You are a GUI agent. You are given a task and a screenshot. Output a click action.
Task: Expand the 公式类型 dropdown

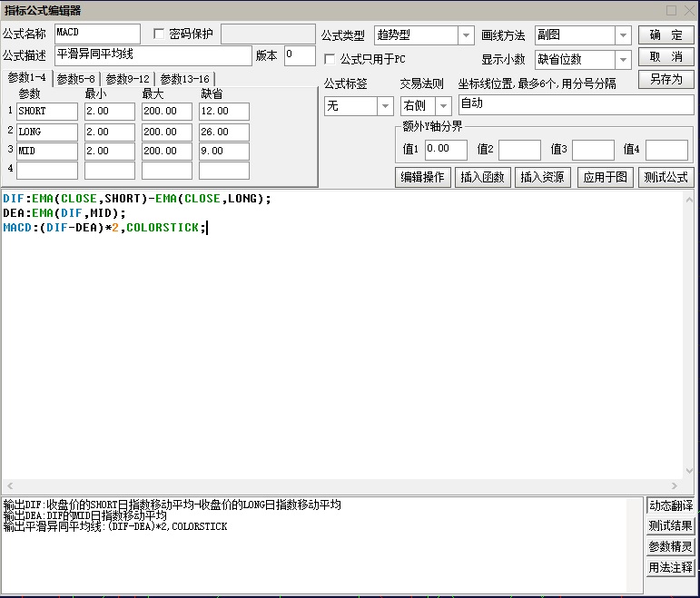pyautogui.click(x=466, y=35)
